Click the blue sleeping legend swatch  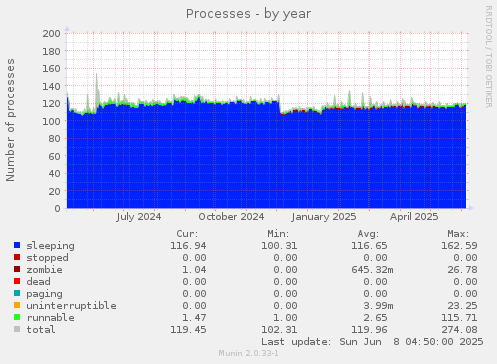(x=17, y=245)
